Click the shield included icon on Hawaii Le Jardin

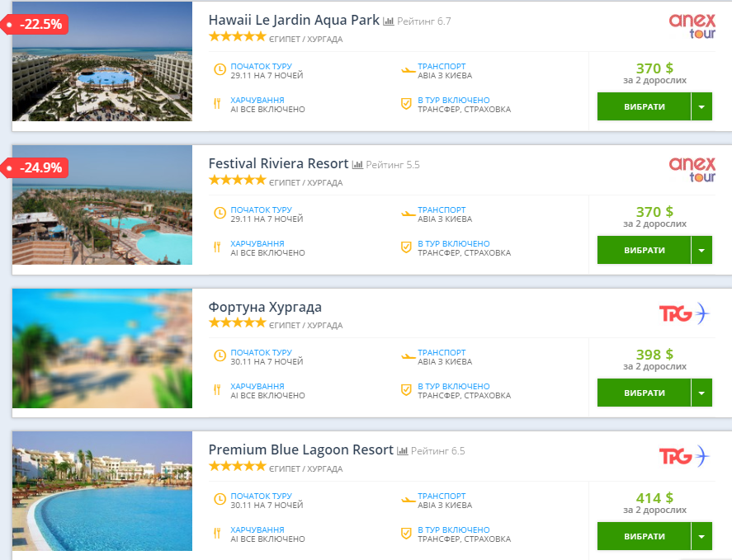click(406, 104)
